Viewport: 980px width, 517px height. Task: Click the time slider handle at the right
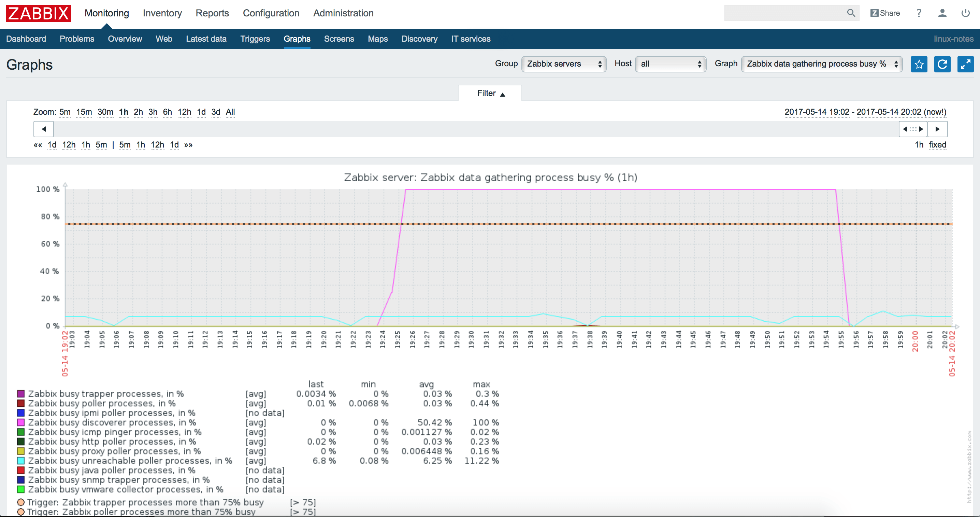point(913,129)
